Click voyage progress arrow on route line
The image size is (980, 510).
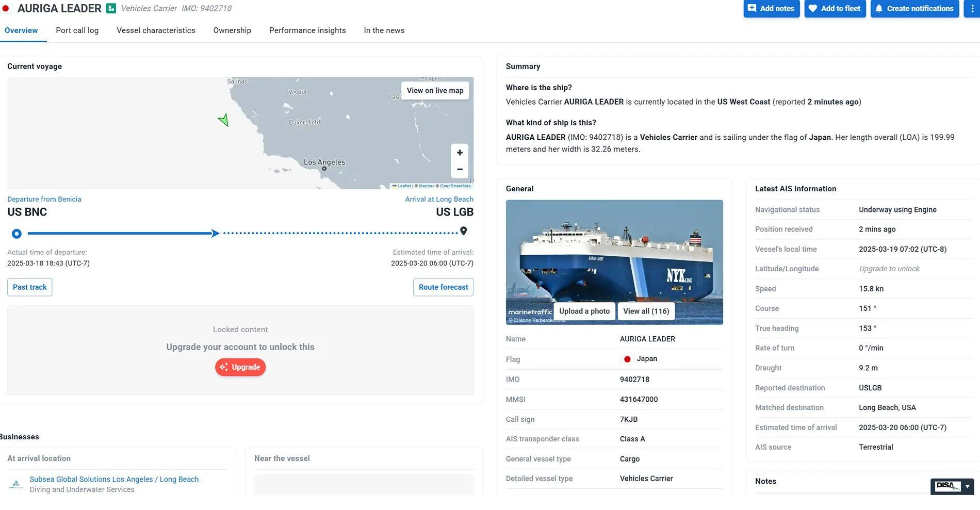coord(215,233)
